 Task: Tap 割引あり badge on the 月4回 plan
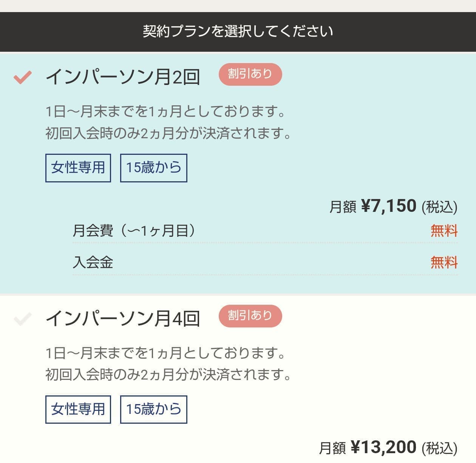pyautogui.click(x=250, y=316)
